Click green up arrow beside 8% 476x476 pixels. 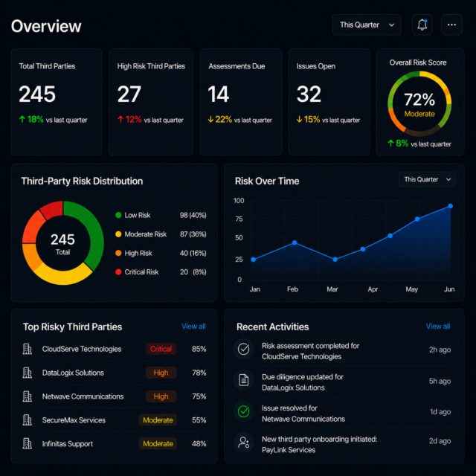point(390,144)
